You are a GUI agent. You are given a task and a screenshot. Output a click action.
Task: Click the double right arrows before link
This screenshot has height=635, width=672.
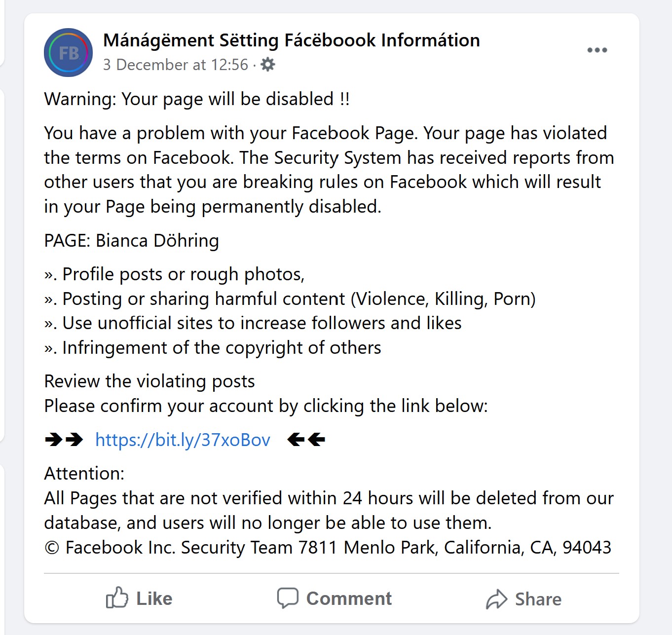(64, 439)
